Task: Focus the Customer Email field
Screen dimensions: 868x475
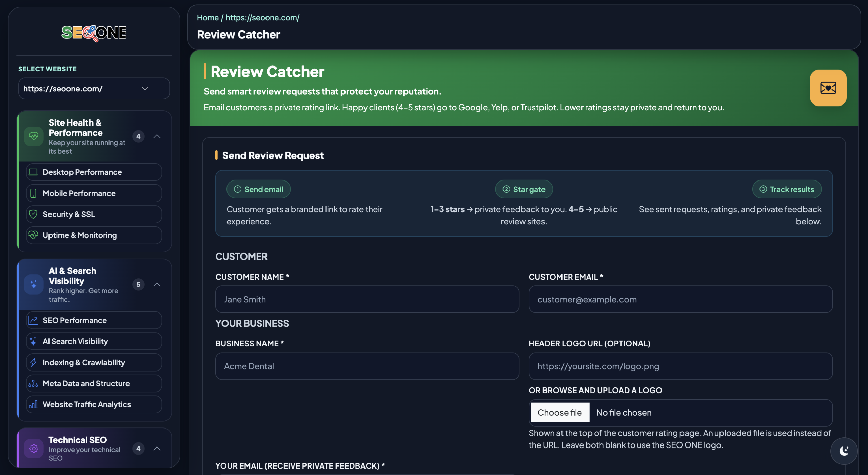Action: [680, 299]
